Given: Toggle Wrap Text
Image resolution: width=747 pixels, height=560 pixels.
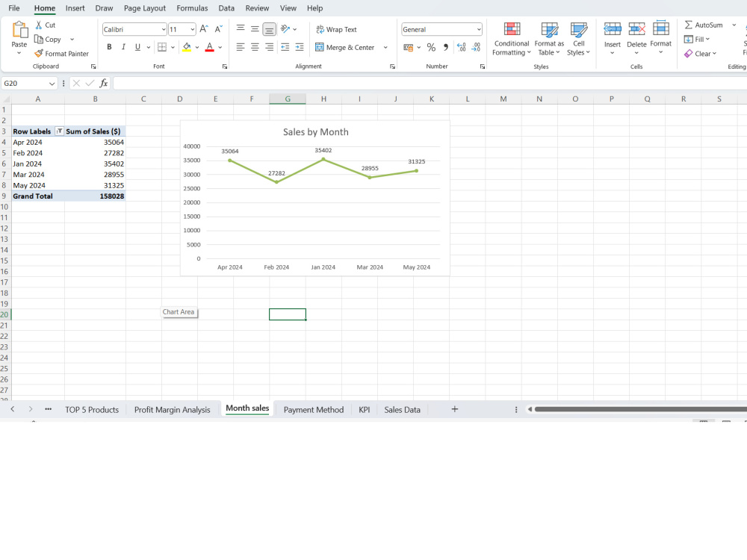Looking at the screenshot, I should coord(336,29).
